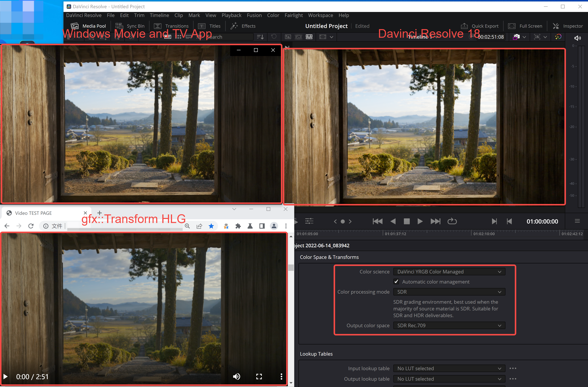Select the source tape viewer icon
This screenshot has width=588, height=387.
pos(298,37)
